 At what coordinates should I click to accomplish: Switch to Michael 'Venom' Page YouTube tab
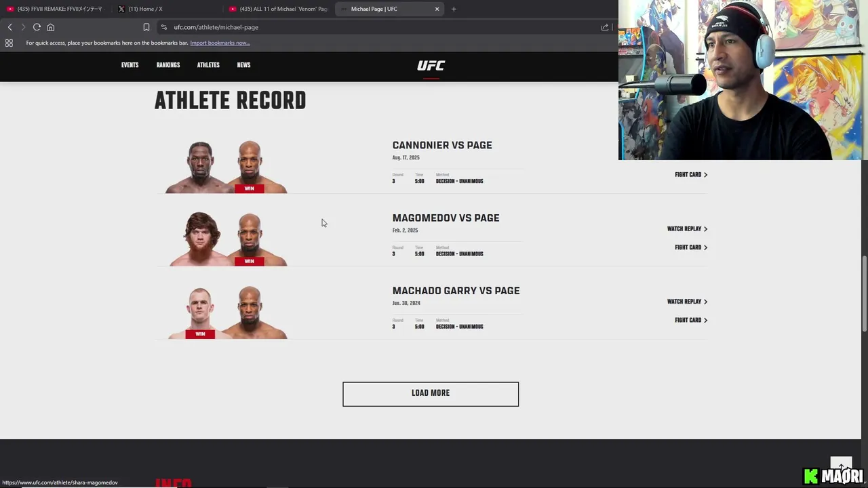tap(278, 9)
